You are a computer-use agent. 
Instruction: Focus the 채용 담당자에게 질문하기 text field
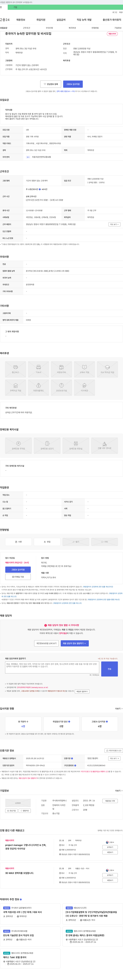tap(52, 667)
